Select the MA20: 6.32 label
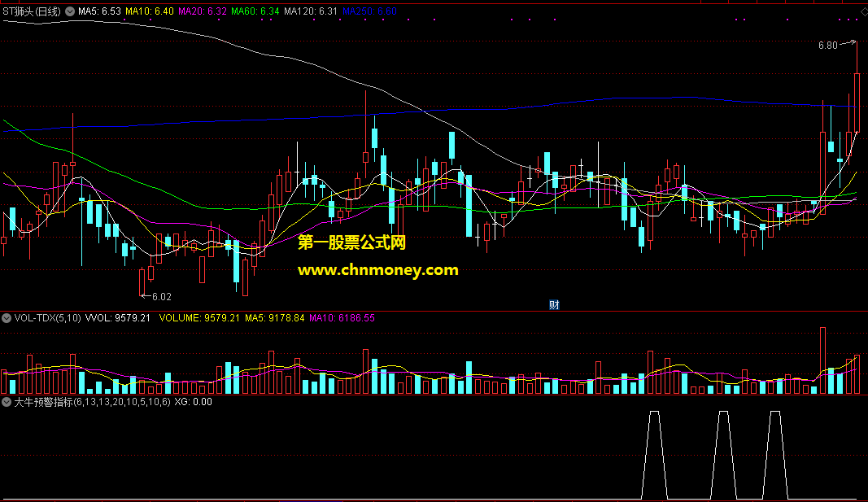Image resolution: width=868 pixels, height=502 pixels. [203, 11]
